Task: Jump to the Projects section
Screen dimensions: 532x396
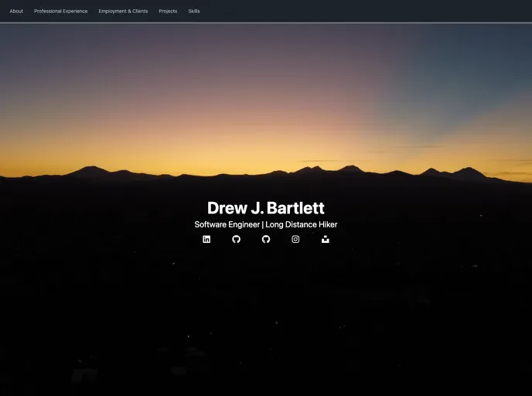Action: coord(168,11)
